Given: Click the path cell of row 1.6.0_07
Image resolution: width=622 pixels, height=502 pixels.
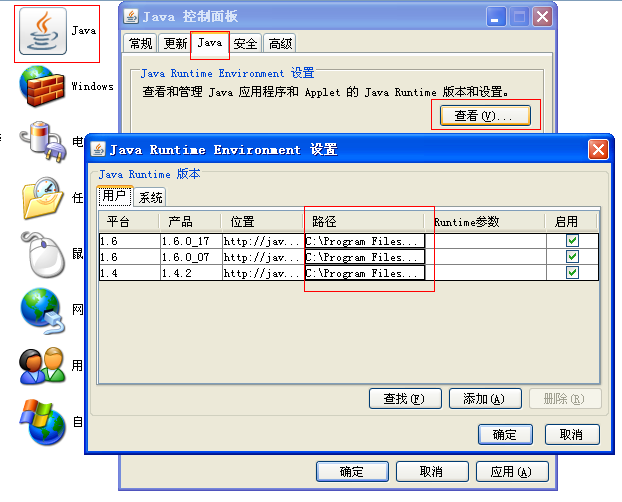Looking at the screenshot, I should click(x=365, y=257).
